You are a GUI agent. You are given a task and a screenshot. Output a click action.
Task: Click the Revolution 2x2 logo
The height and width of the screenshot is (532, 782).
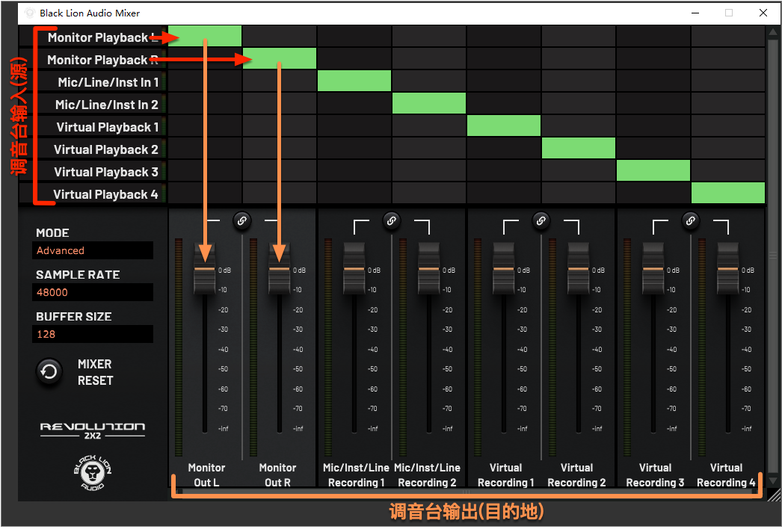[93, 430]
